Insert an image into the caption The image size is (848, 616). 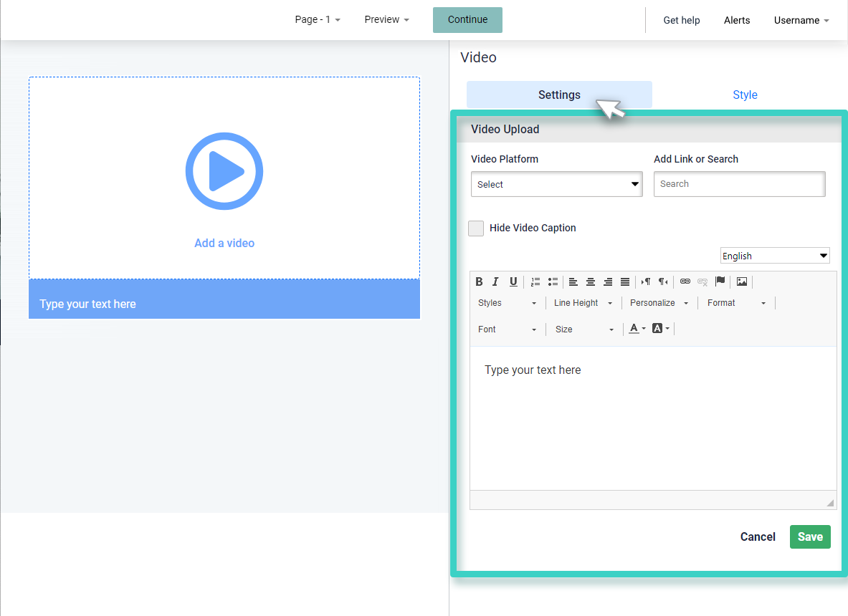tap(742, 281)
